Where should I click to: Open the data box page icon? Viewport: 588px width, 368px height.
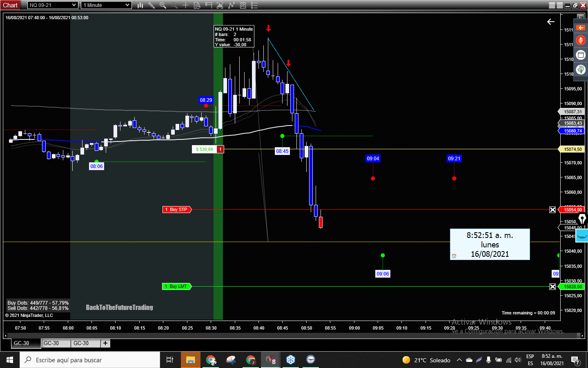pos(197,5)
